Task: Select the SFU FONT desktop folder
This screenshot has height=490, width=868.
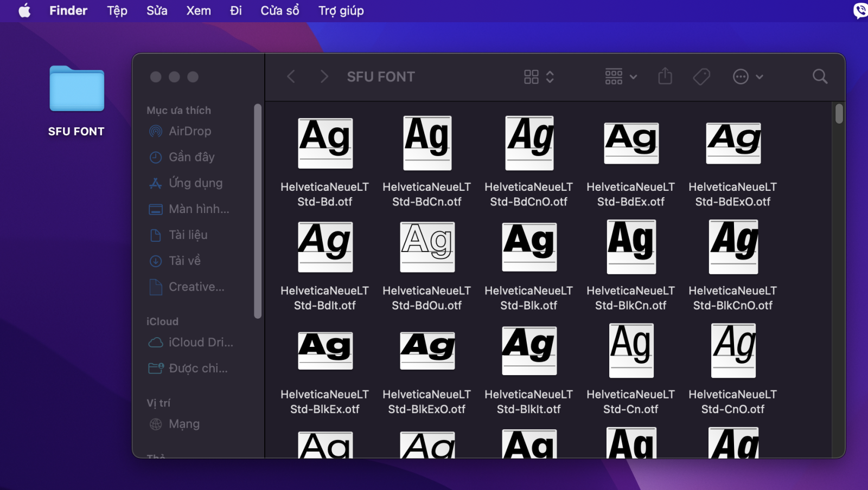Action: pos(76,101)
